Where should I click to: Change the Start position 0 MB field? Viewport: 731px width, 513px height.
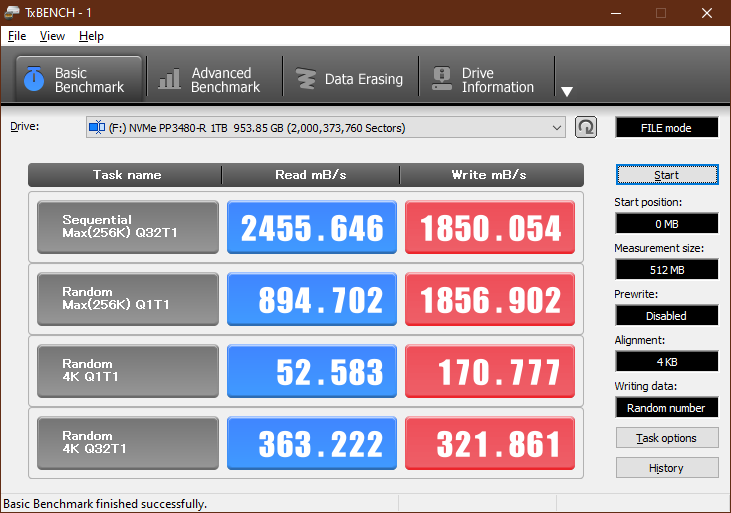tap(667, 223)
